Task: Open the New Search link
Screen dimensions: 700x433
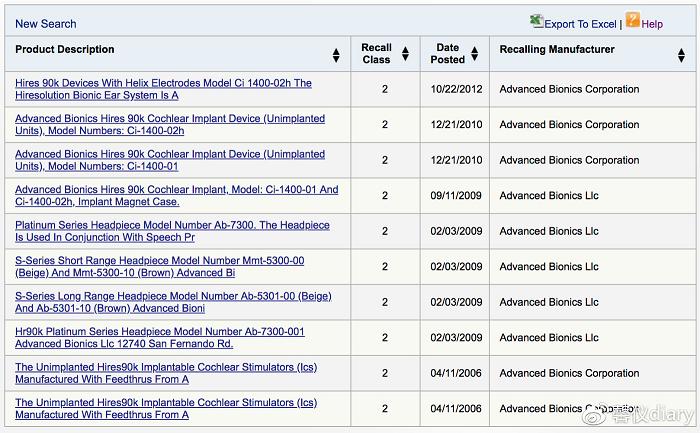Action: (46, 24)
